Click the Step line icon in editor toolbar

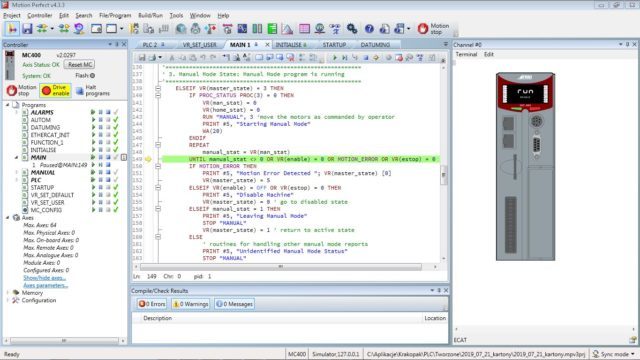344,58
